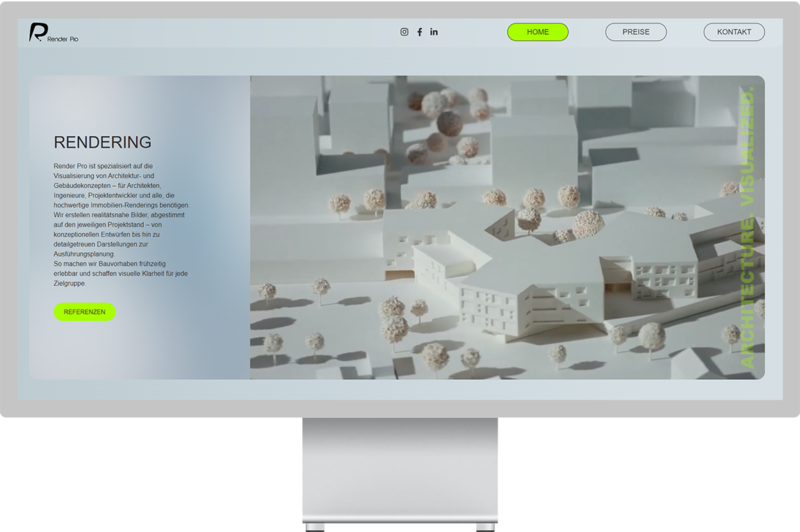Viewport: 800px width, 532px height.
Task: Select the Instagram camera glyph again
Action: tap(404, 31)
